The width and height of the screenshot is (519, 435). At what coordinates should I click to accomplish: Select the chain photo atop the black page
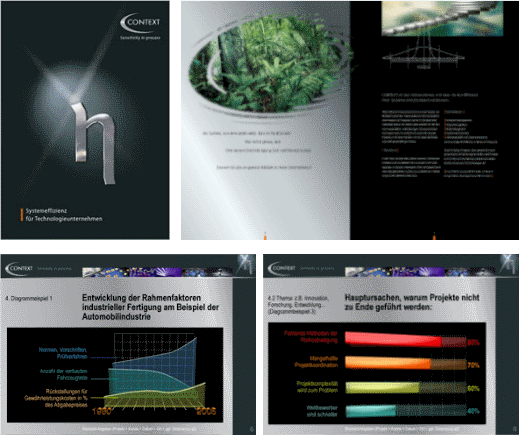[x=442, y=18]
